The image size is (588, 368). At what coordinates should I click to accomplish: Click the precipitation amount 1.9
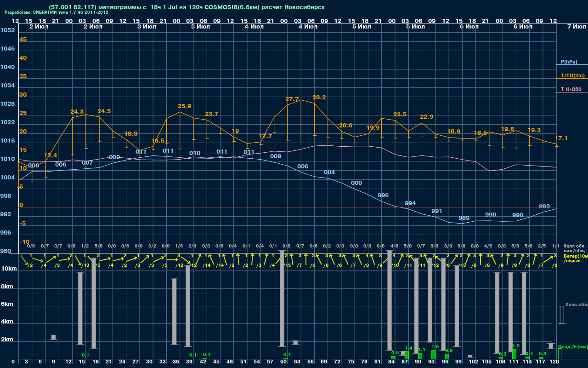tap(515, 346)
